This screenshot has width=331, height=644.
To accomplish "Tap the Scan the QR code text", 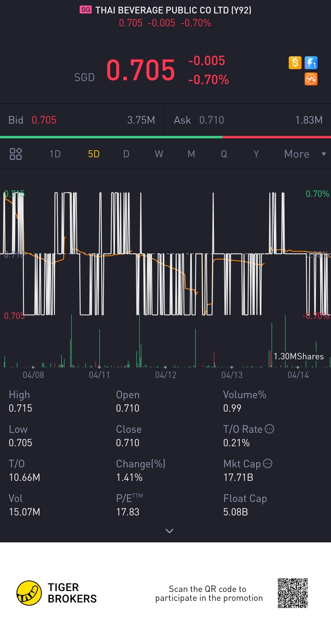I will coord(209,593).
